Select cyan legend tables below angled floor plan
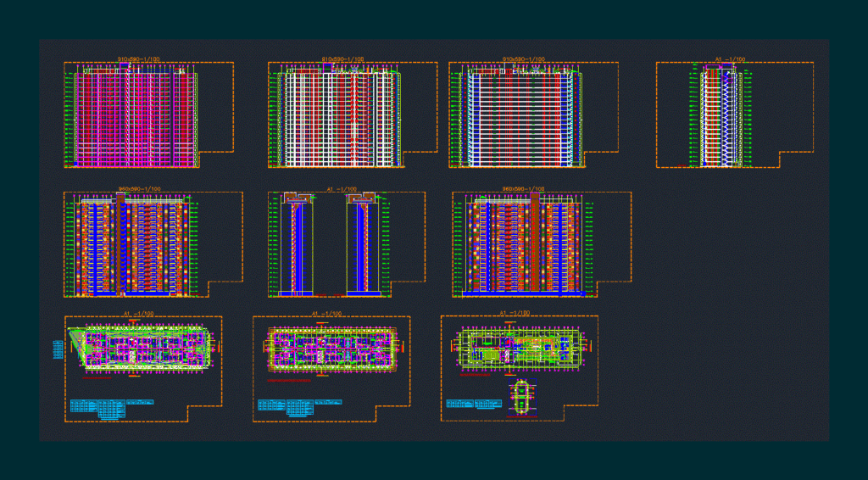Screen dimensions: 868x480 click(x=113, y=409)
